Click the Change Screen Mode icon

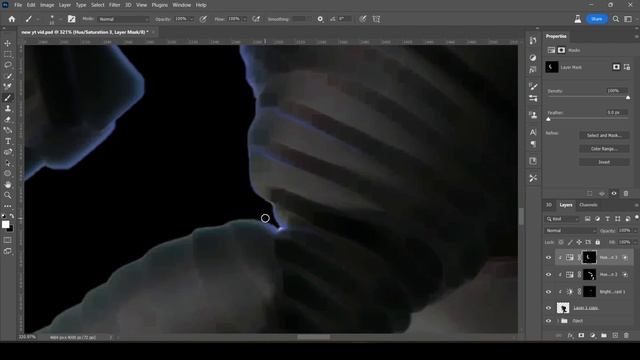8,251
